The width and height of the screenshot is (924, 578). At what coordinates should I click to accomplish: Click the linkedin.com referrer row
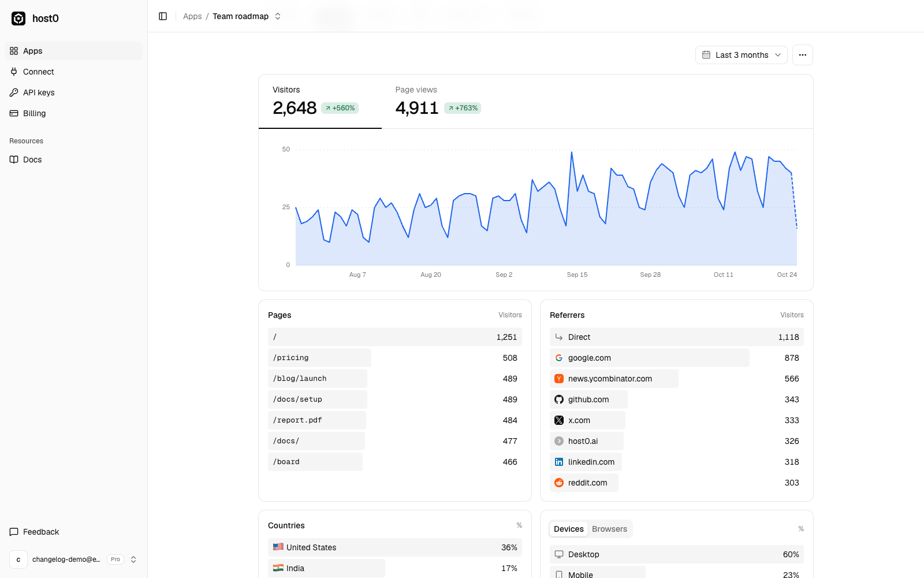tap(677, 462)
